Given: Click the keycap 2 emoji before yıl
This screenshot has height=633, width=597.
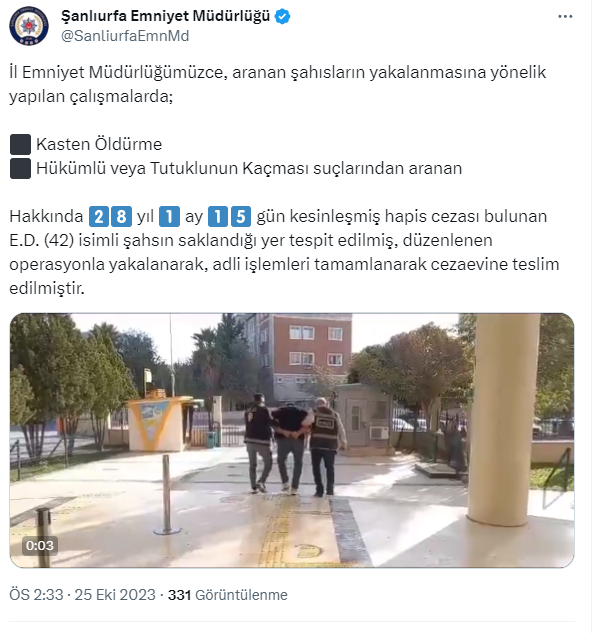Looking at the screenshot, I should click(99, 217).
